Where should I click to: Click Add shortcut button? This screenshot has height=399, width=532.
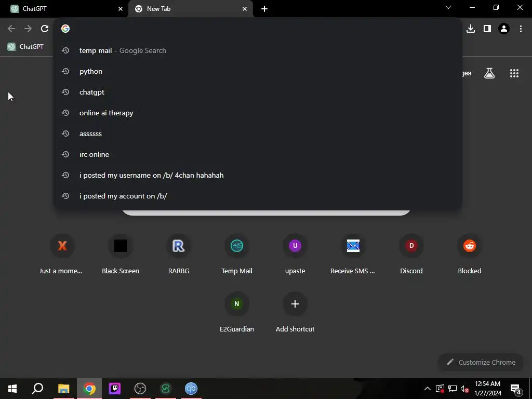click(x=295, y=312)
